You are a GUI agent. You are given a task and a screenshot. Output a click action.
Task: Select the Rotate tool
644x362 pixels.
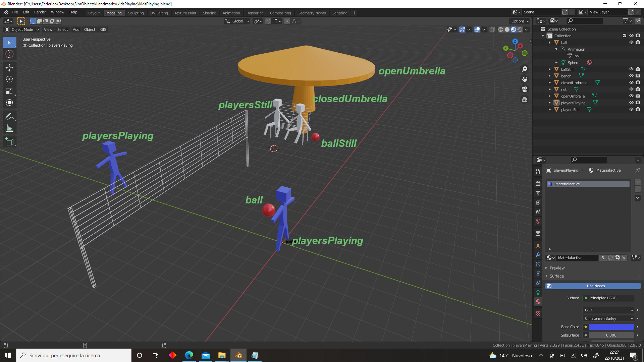[9, 79]
